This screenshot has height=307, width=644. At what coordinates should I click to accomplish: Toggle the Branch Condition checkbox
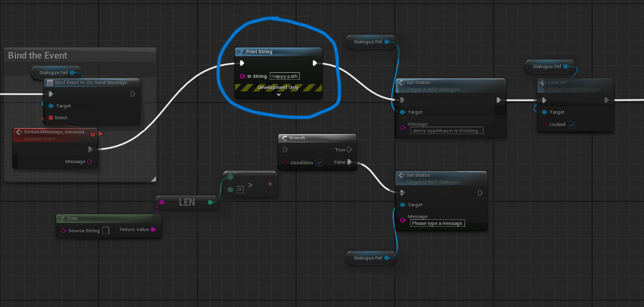(319, 163)
